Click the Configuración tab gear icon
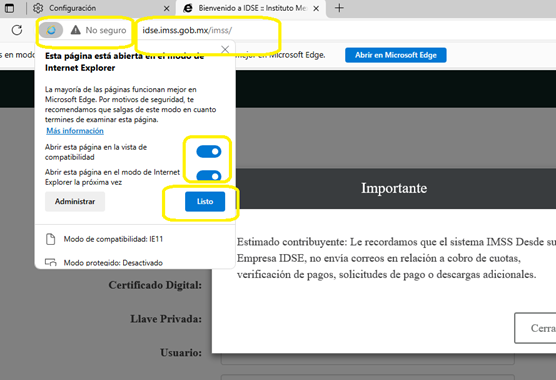 [x=38, y=8]
